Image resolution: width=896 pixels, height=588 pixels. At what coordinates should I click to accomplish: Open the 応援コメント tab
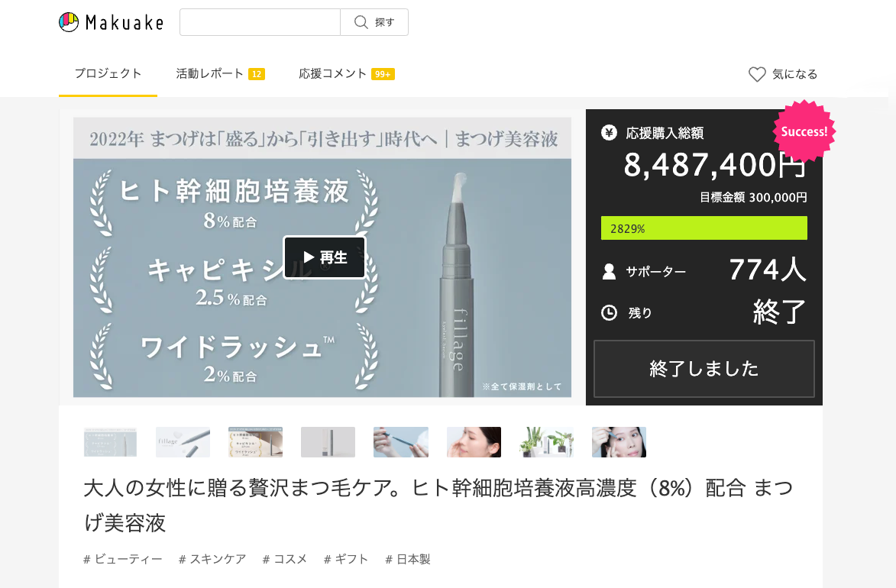[346, 74]
